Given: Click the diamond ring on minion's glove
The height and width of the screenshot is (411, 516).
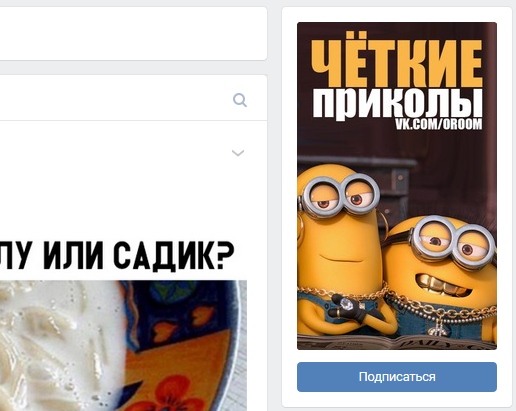Looking at the screenshot, I should pyautogui.click(x=343, y=303).
